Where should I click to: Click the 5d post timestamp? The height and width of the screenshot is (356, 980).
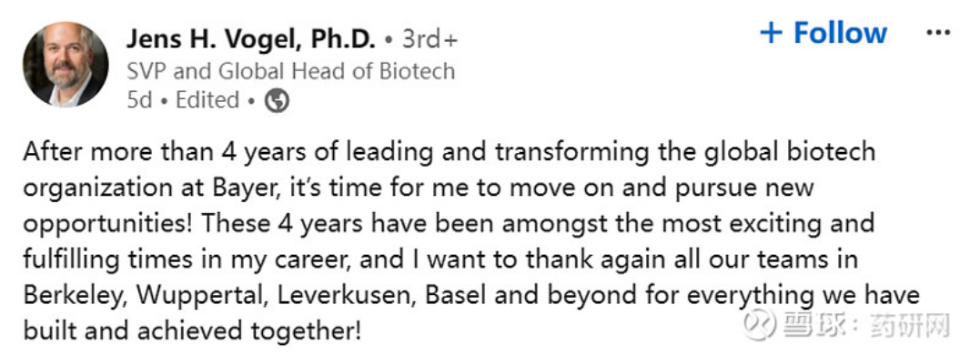click(x=139, y=100)
